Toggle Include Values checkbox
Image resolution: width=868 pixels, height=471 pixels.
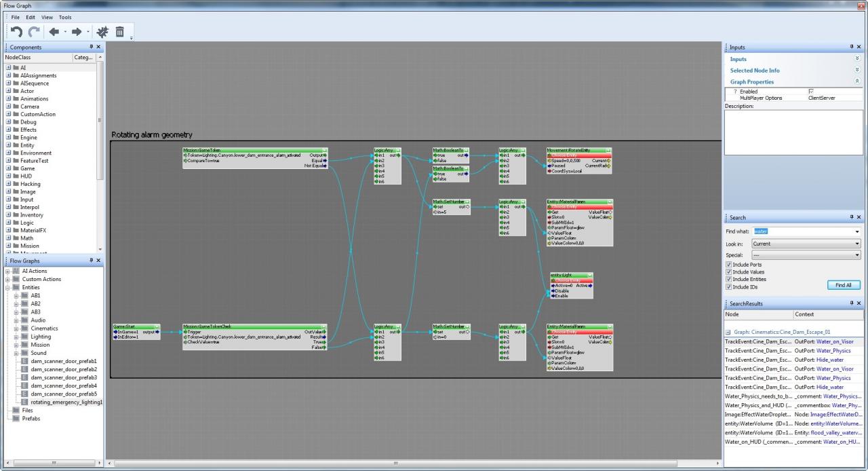pos(729,271)
